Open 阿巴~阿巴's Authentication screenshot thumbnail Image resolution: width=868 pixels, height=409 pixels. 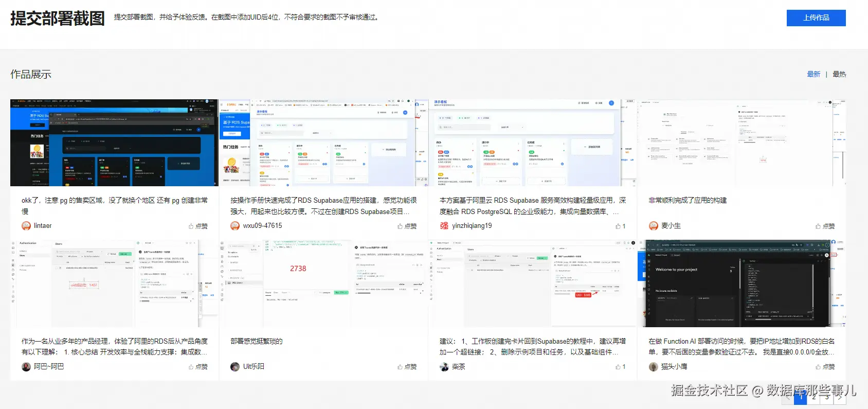114,283
